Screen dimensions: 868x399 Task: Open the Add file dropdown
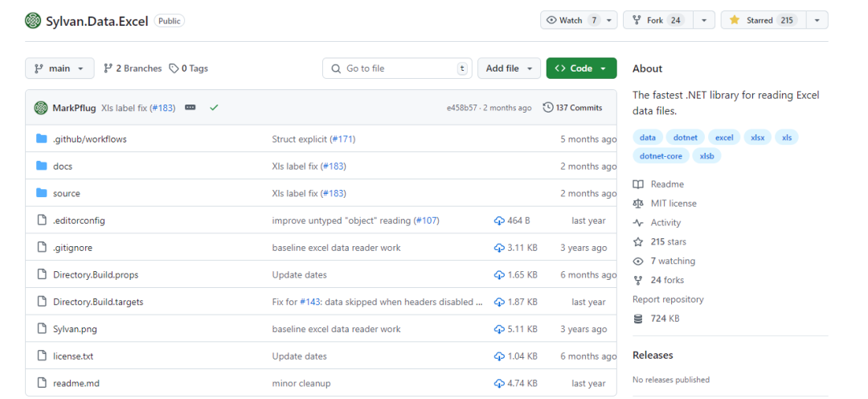pyautogui.click(x=509, y=68)
